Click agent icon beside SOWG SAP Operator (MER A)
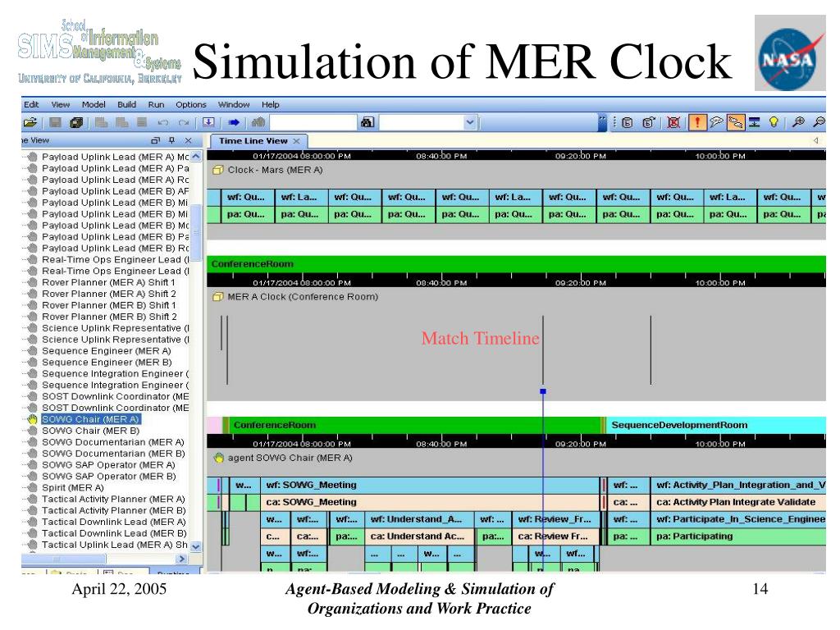This screenshot has height=630, width=840. coord(32,464)
